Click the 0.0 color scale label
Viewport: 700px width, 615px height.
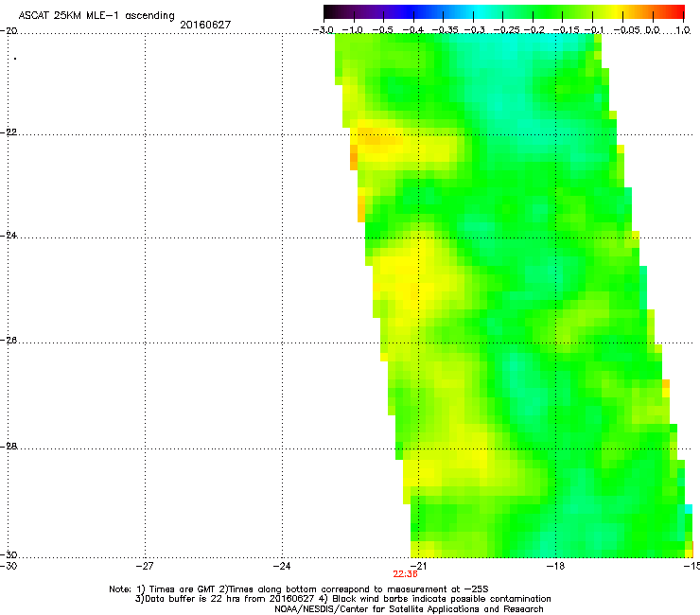[x=653, y=30]
